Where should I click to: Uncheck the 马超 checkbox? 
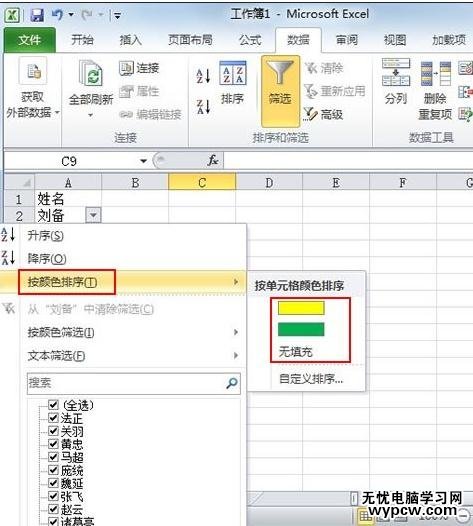53,457
